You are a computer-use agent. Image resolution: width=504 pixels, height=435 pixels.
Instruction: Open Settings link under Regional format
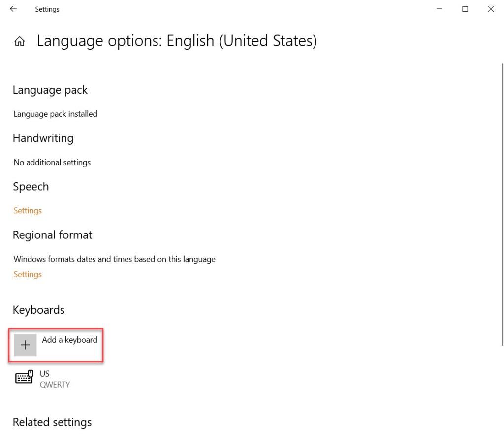[x=28, y=274]
